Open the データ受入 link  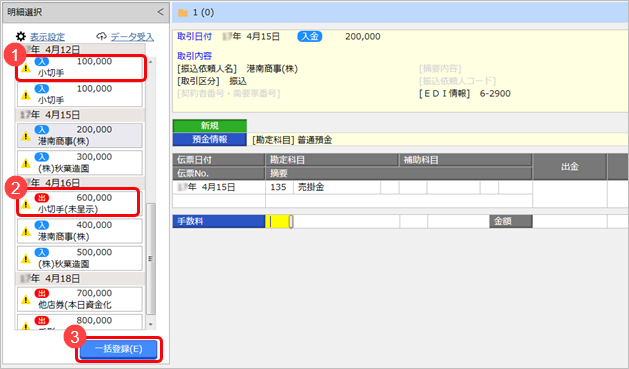[132, 37]
